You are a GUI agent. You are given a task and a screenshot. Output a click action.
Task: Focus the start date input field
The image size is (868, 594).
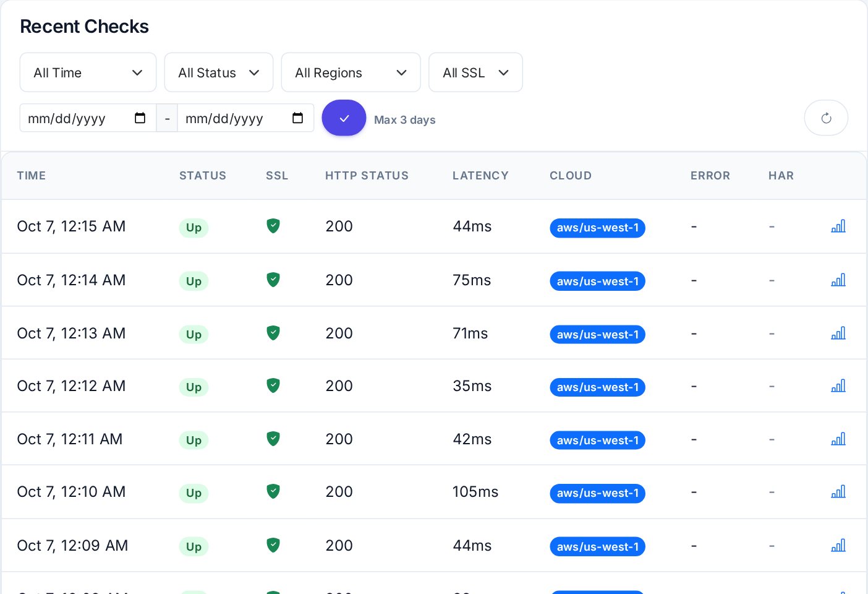[88, 118]
